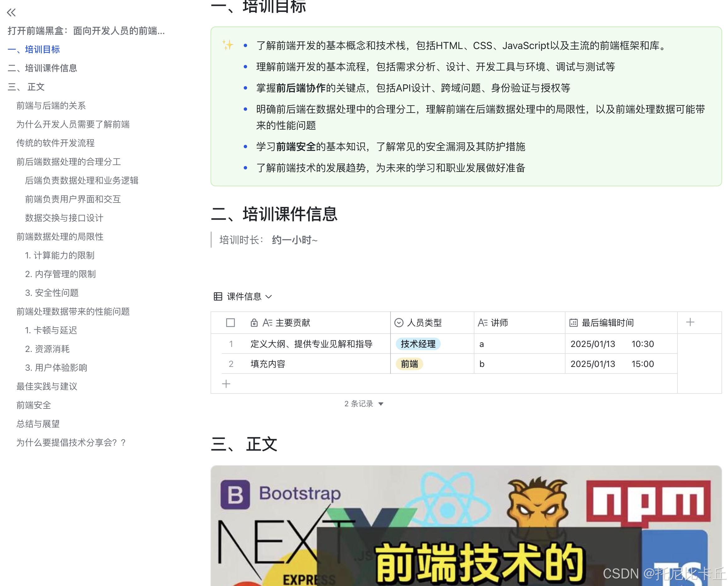The width and height of the screenshot is (728, 586).
Task: Go to 前端负责用户界面和交互 section
Action: point(73,199)
